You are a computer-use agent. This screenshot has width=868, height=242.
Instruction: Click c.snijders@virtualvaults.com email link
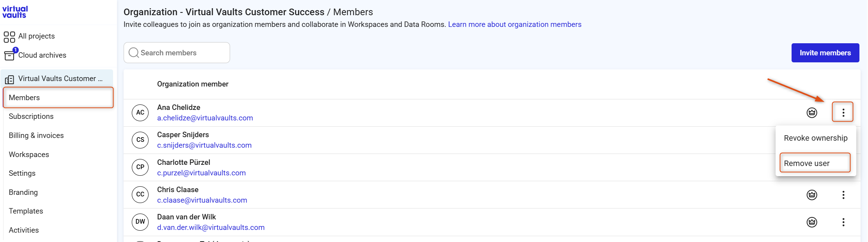tap(204, 145)
